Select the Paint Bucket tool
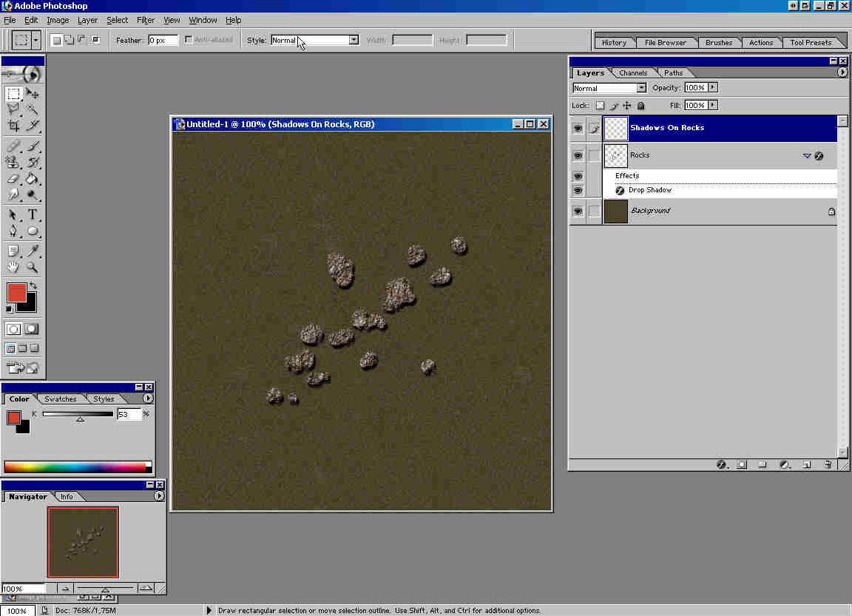 pyautogui.click(x=33, y=178)
